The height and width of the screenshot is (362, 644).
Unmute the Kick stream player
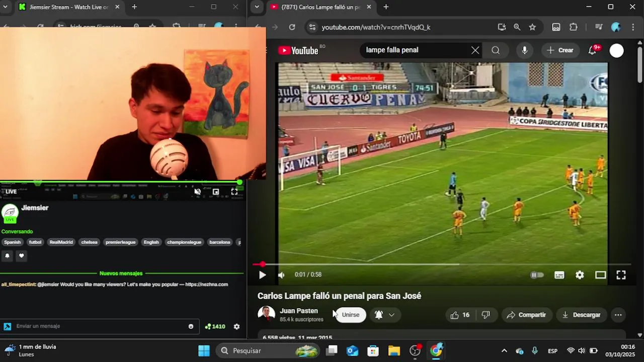pos(197,192)
